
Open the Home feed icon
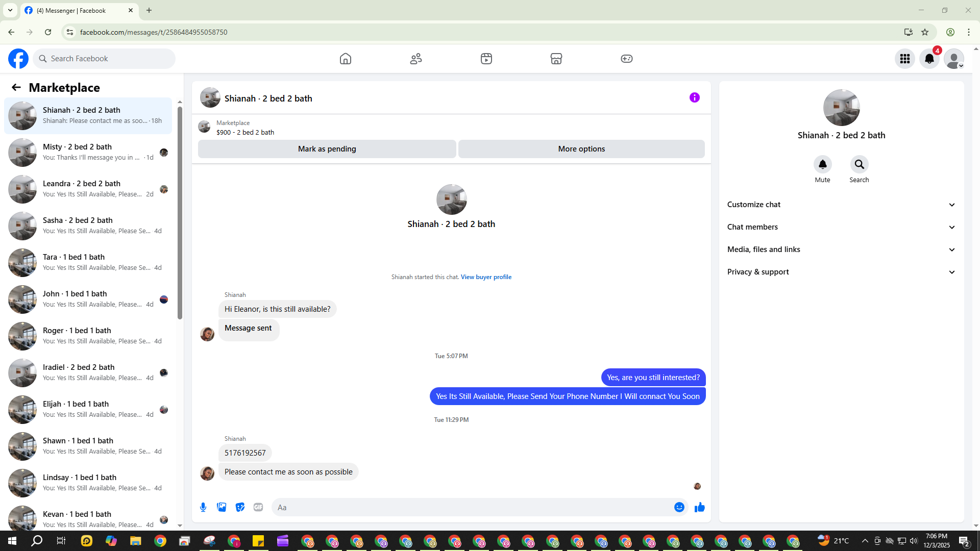(346, 59)
